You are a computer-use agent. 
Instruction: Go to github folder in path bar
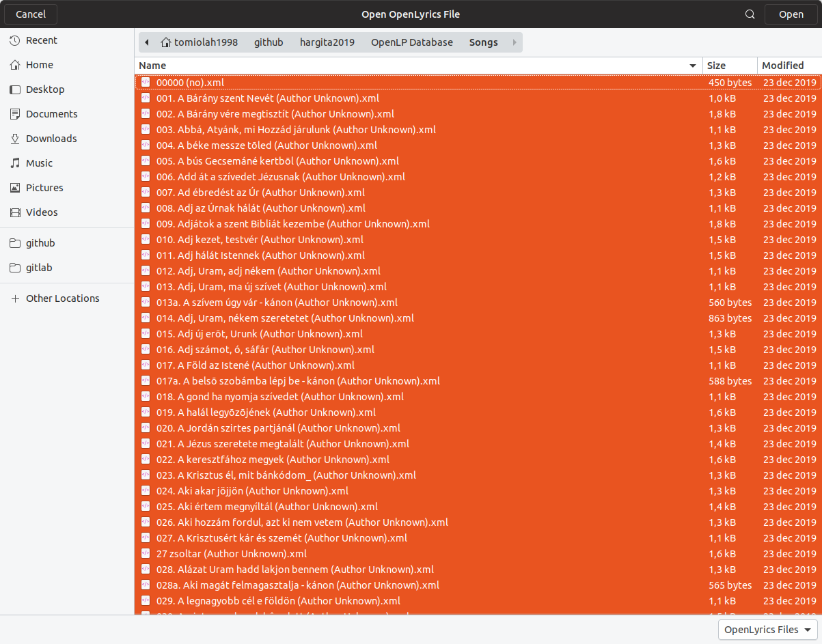[x=269, y=42]
